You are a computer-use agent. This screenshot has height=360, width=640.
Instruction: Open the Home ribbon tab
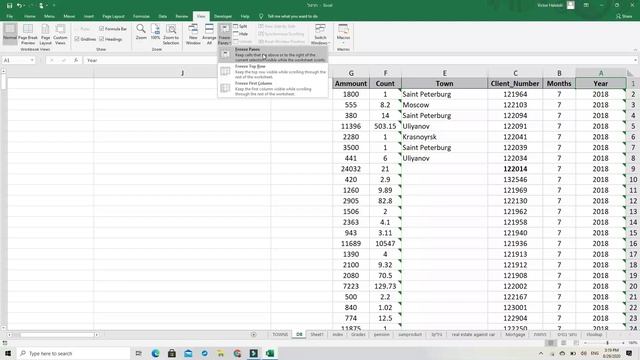pyautogui.click(x=29, y=16)
